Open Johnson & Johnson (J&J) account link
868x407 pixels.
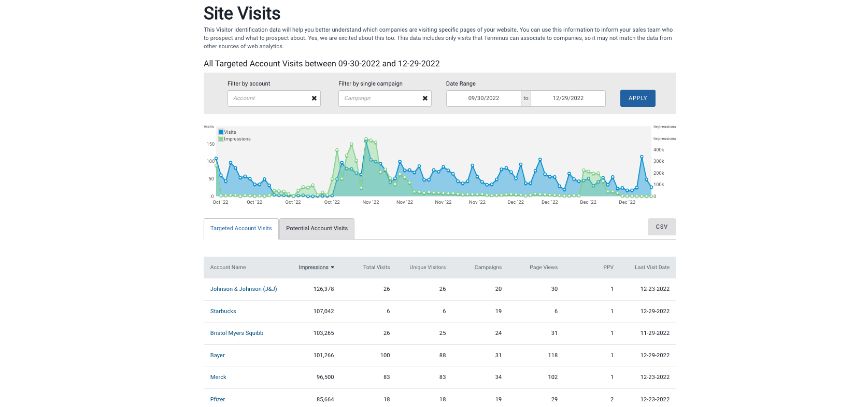pyautogui.click(x=244, y=289)
